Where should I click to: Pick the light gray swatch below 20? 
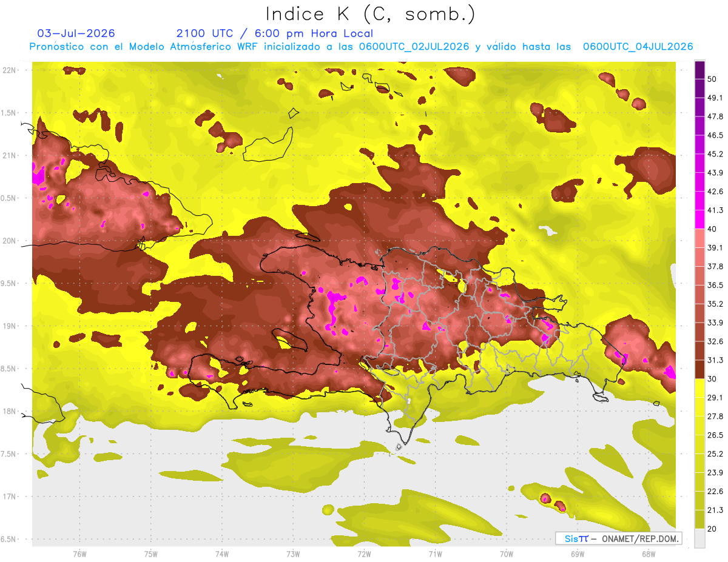coord(699,538)
